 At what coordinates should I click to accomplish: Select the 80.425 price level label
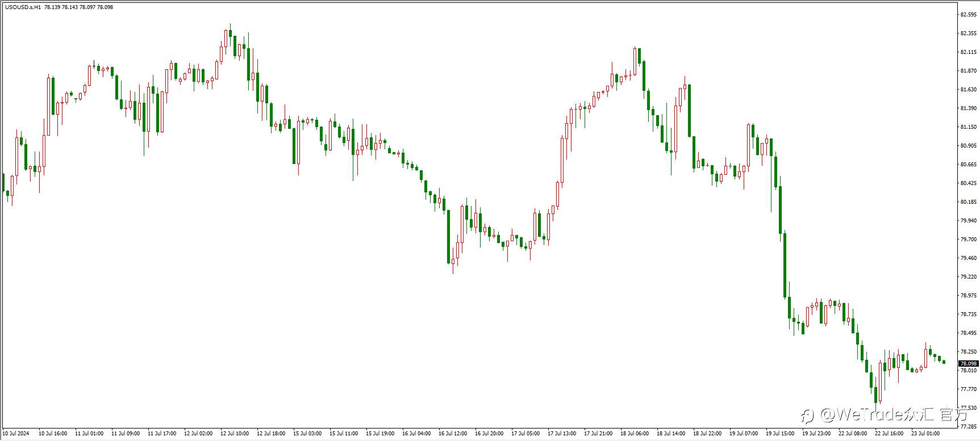(968, 183)
